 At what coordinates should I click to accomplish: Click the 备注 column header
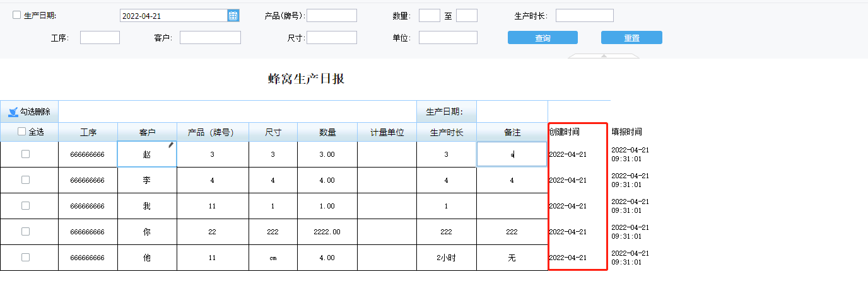512,132
